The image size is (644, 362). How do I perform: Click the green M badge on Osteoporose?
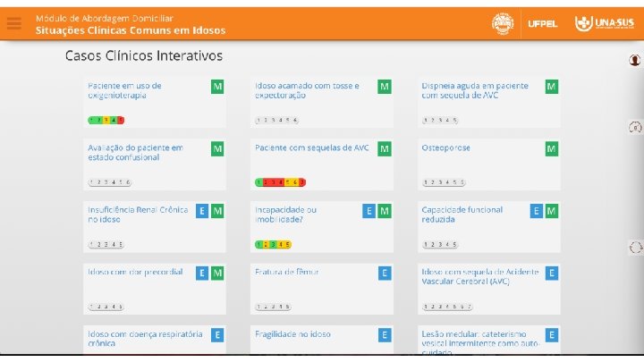coord(552,148)
